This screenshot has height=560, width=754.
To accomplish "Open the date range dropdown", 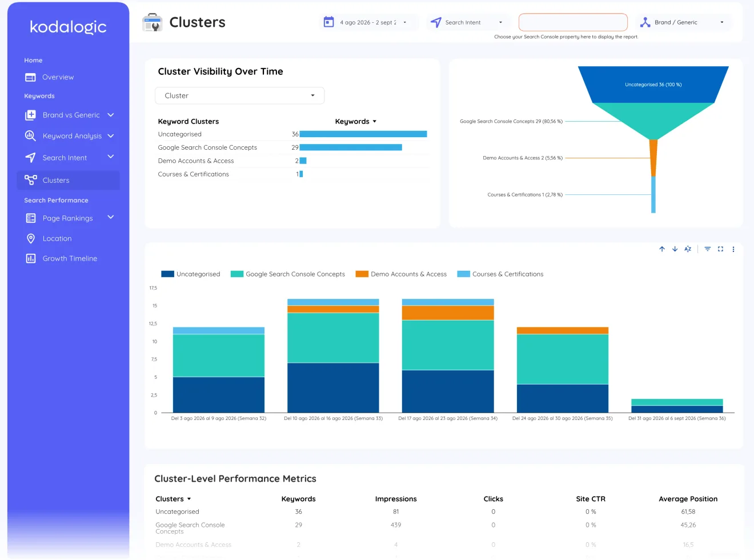I will point(368,22).
